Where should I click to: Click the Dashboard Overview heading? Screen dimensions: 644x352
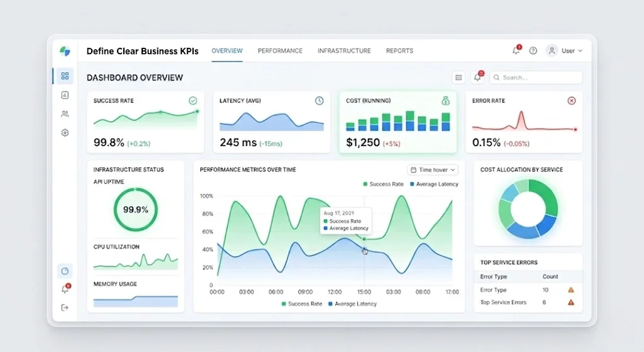(135, 77)
